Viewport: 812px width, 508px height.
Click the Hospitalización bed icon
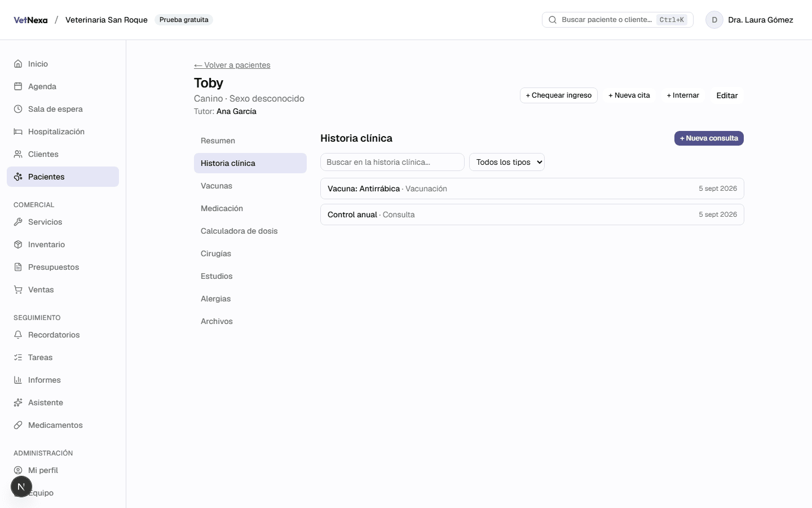click(18, 132)
